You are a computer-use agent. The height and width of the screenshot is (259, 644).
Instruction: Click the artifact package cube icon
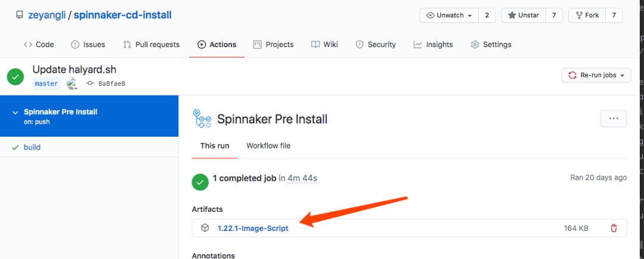(x=205, y=228)
